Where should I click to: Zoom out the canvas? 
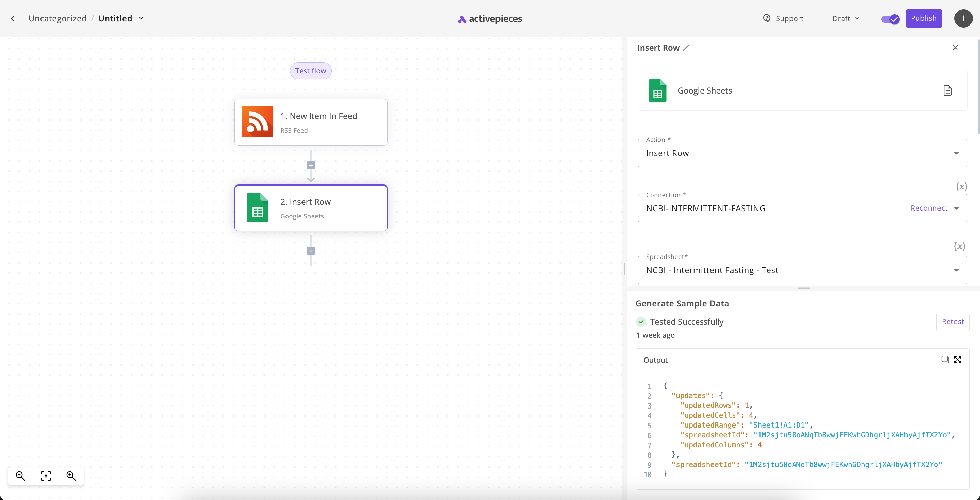(x=20, y=476)
